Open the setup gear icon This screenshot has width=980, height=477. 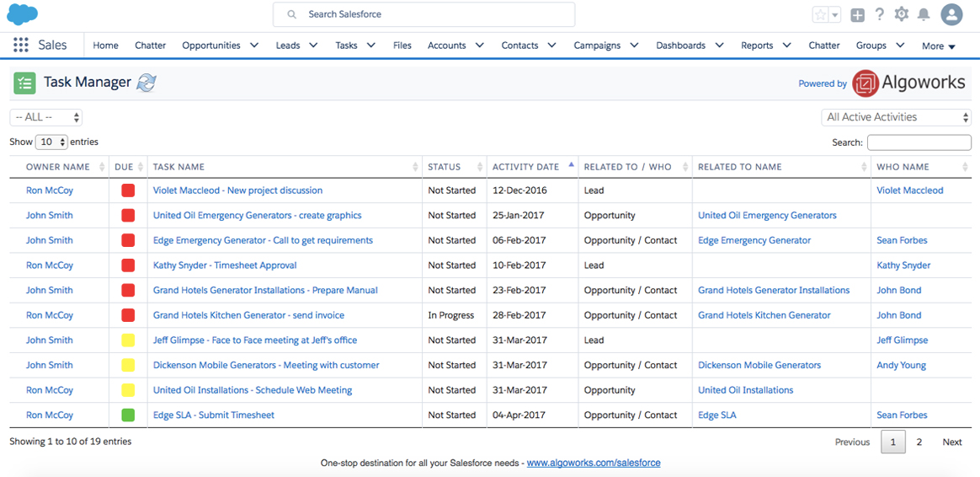pyautogui.click(x=901, y=13)
